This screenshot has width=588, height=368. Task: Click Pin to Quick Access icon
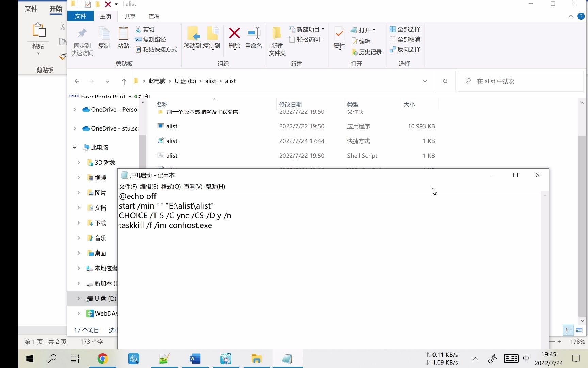coord(82,34)
